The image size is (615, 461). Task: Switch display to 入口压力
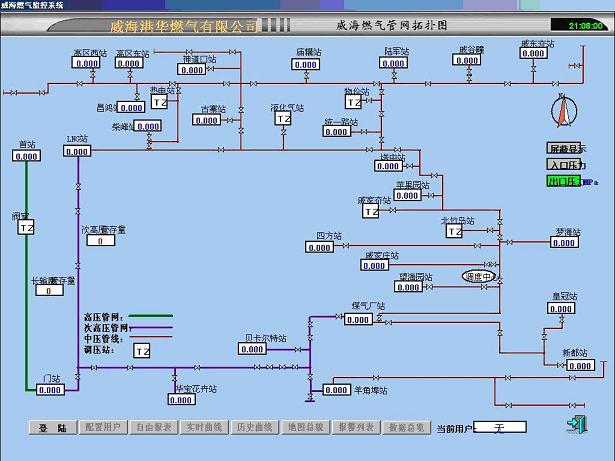pos(564,164)
